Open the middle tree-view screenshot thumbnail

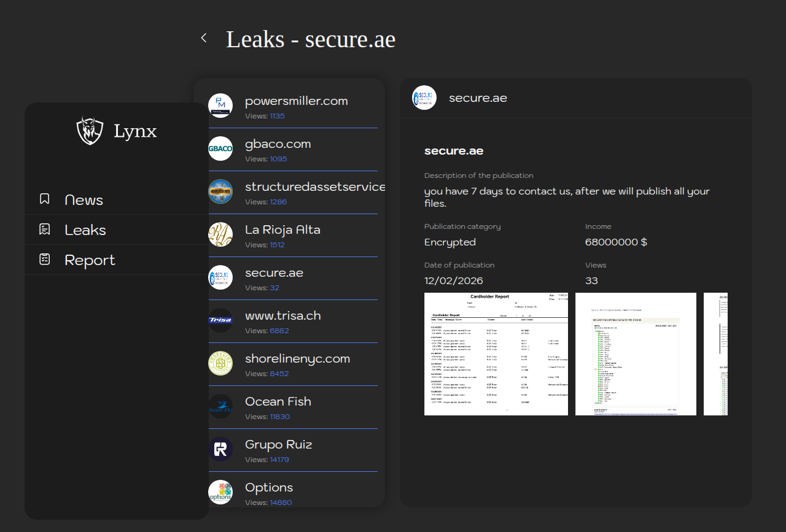tap(636, 354)
